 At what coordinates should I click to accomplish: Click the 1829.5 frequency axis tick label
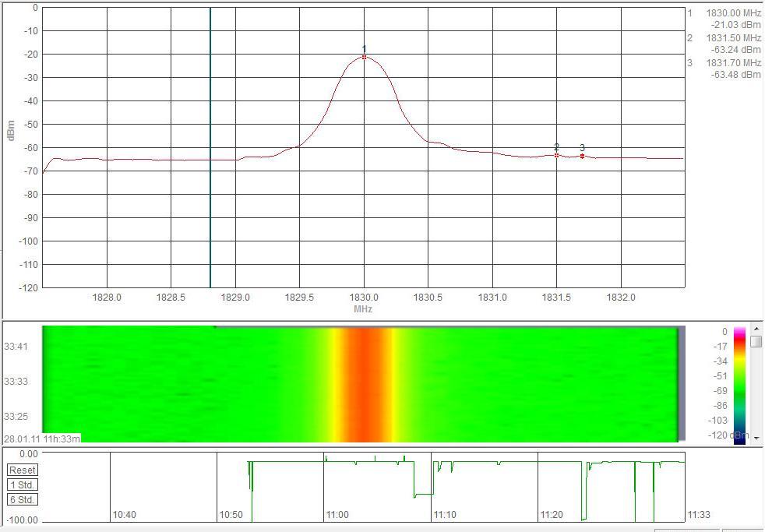[x=300, y=297]
